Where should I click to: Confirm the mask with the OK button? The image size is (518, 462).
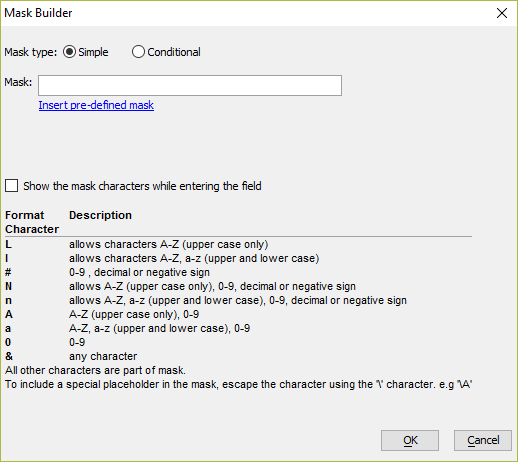coord(410,440)
